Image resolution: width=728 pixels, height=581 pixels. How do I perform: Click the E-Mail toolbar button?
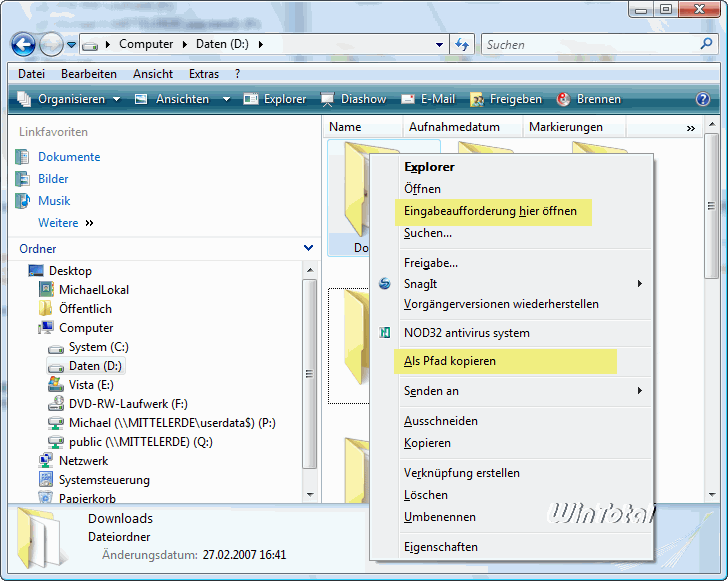[x=428, y=99]
